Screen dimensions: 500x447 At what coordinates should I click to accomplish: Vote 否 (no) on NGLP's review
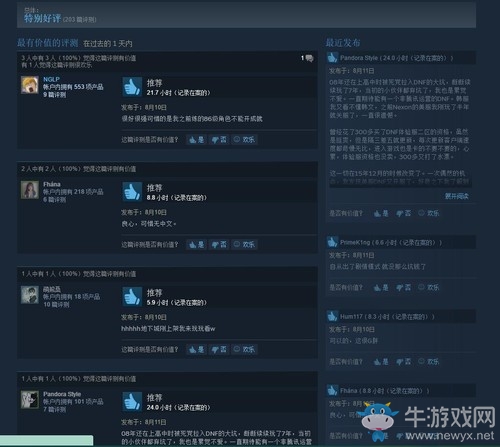pos(219,140)
